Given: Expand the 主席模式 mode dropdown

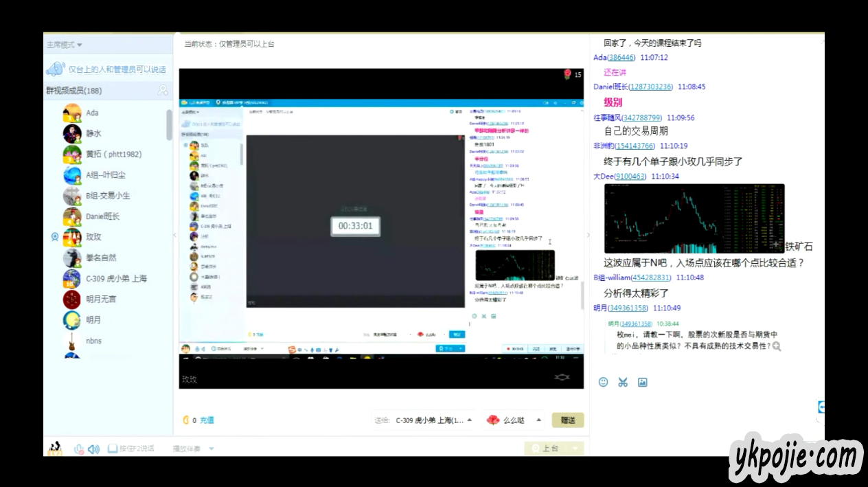Looking at the screenshot, I should point(64,45).
